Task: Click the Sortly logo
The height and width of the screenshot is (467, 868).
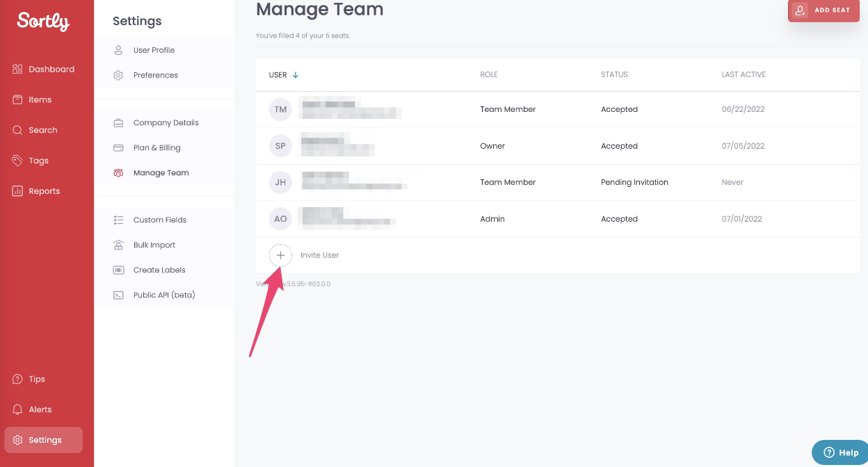Action: coord(42,22)
